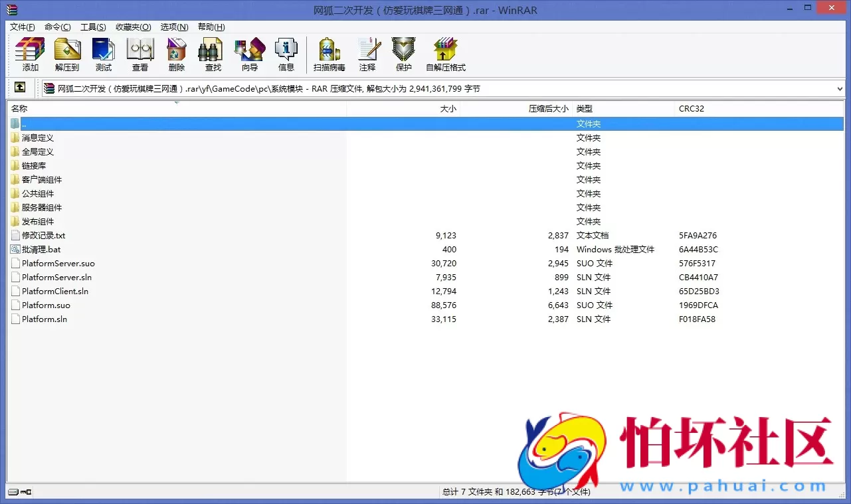The width and height of the screenshot is (851, 504).
Task: Open the address bar dropdown arrow
Action: click(841, 88)
